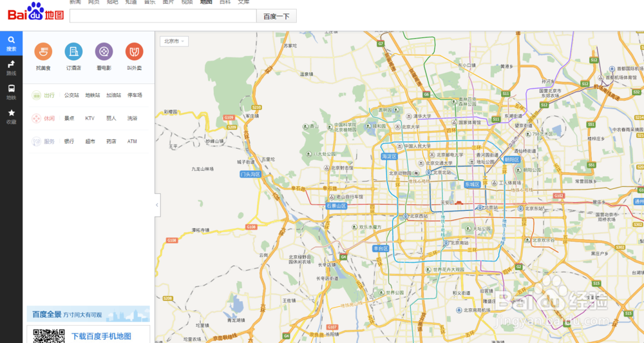The width and height of the screenshot is (644, 343).
Task: Click the 国家体育馆 marker icon
Action: point(454,122)
